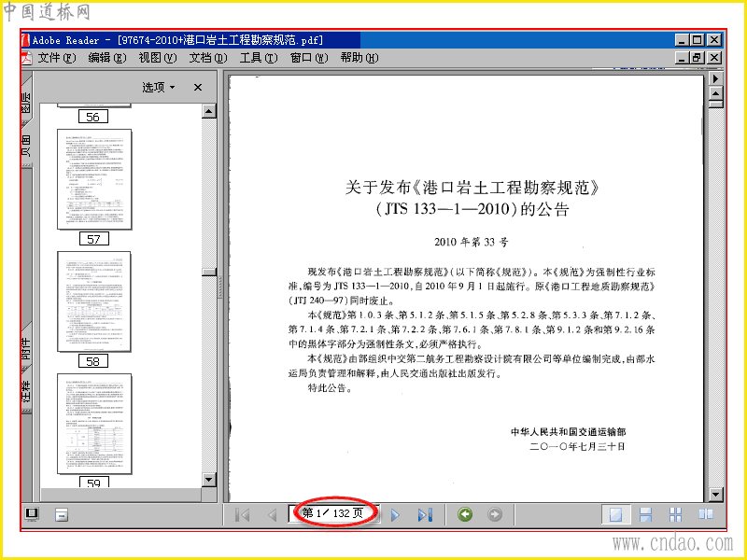Viewport: 747px width, 560px height.
Task: Select the page 57 thumbnail
Action: point(94,180)
